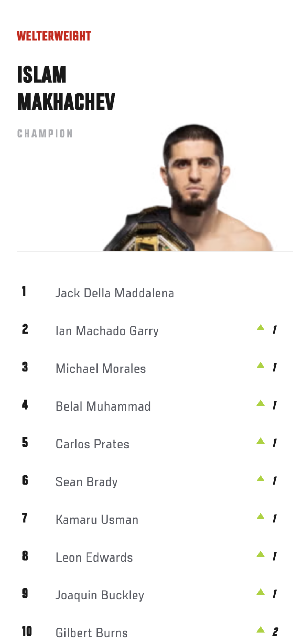Click the Carlos Prates name link
The height and width of the screenshot is (644, 302).
92,444
